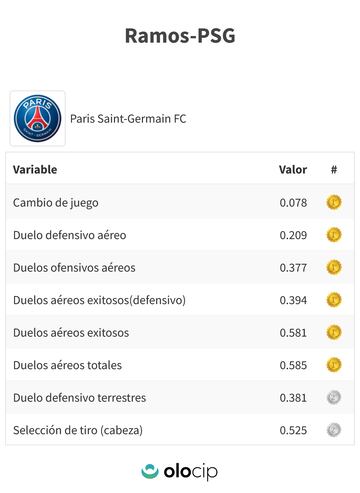Click the gold medal for Duelos aéreos totales
This screenshot has height=493, width=360.
pos(334,365)
